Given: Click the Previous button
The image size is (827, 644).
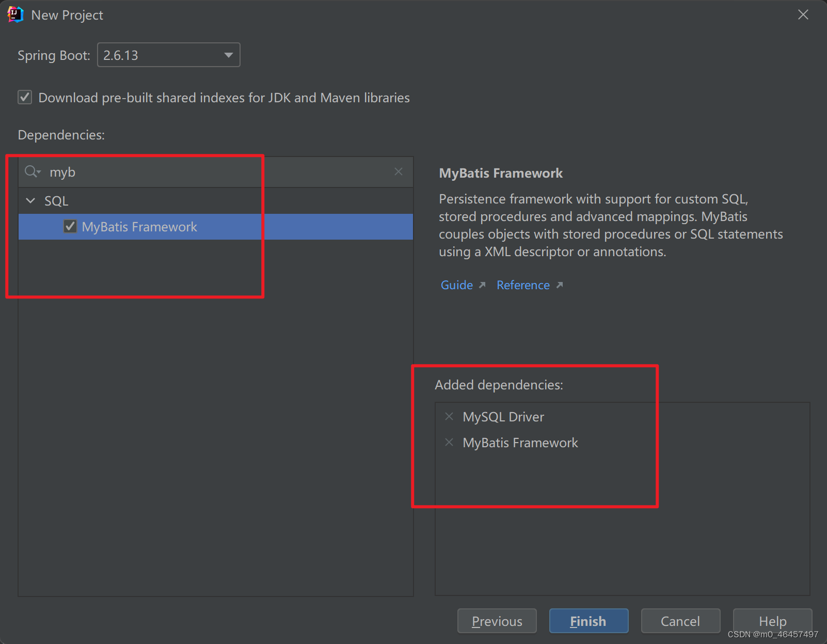Looking at the screenshot, I should (x=497, y=621).
